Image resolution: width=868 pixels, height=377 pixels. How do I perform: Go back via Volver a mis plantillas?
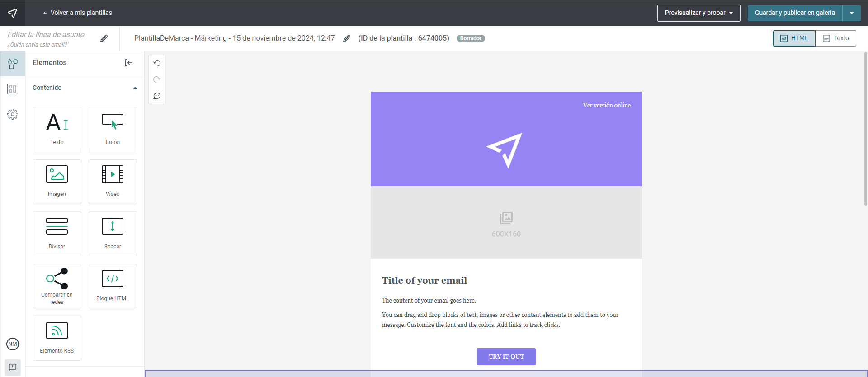click(77, 13)
